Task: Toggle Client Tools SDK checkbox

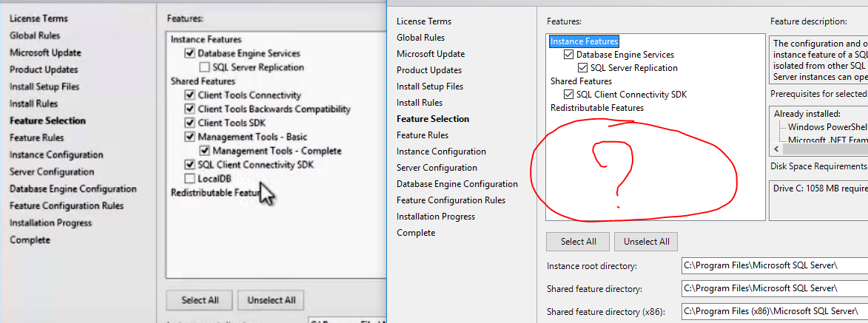Action: tap(190, 123)
